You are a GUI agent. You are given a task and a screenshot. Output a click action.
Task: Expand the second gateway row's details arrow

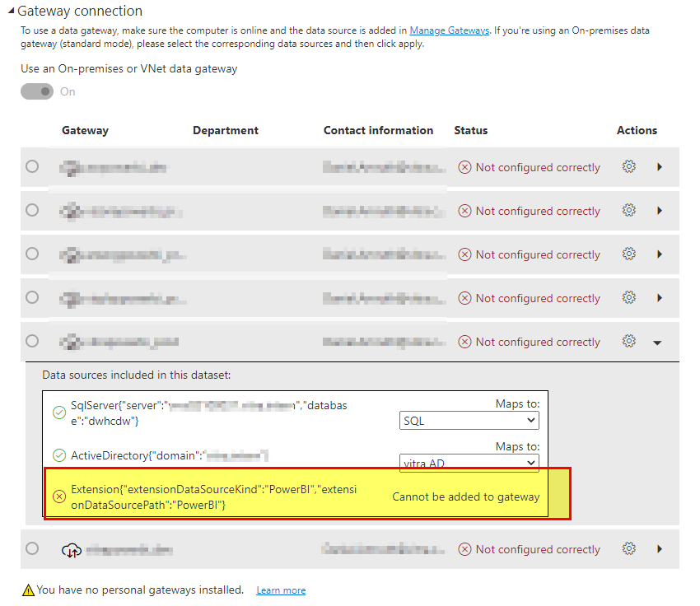coord(660,211)
